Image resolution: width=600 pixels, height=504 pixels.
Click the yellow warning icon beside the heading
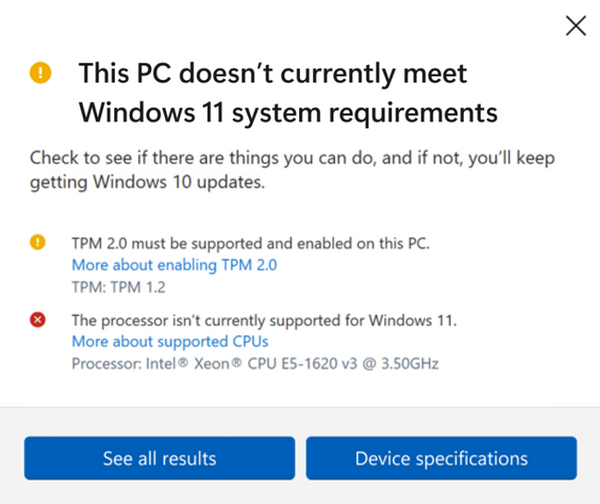click(39, 72)
